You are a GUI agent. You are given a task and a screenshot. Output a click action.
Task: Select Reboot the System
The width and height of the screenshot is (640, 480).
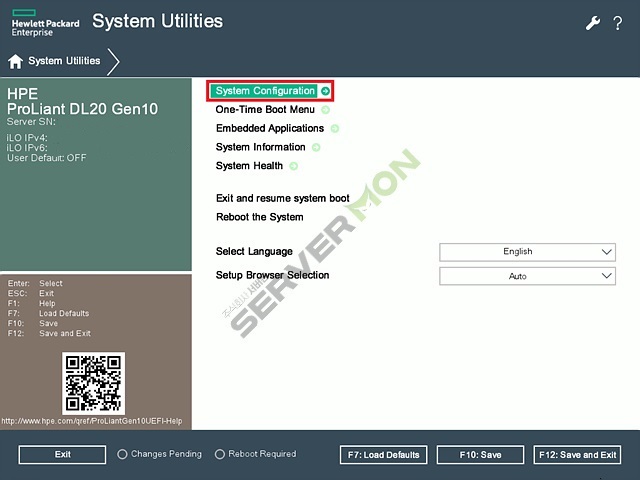point(260,217)
